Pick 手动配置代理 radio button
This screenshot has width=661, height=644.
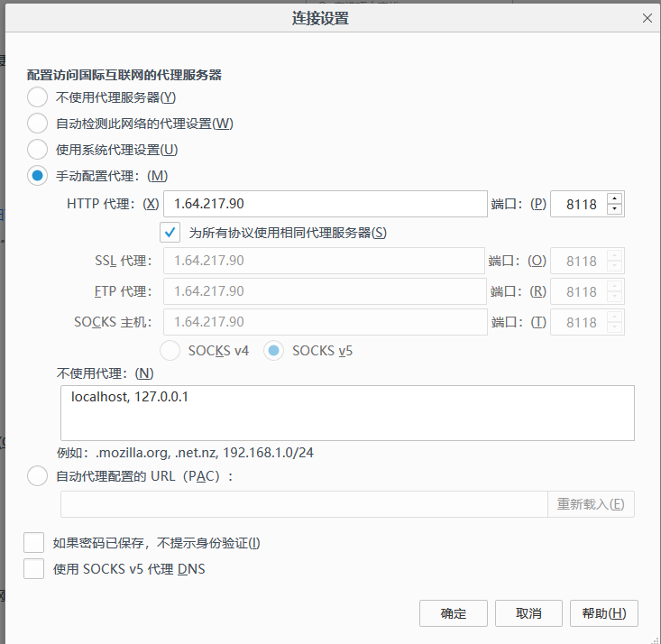(x=37, y=176)
